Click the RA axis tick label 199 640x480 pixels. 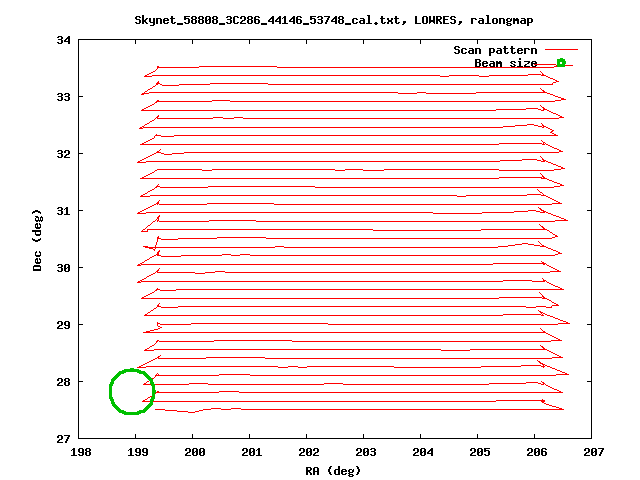click(138, 452)
